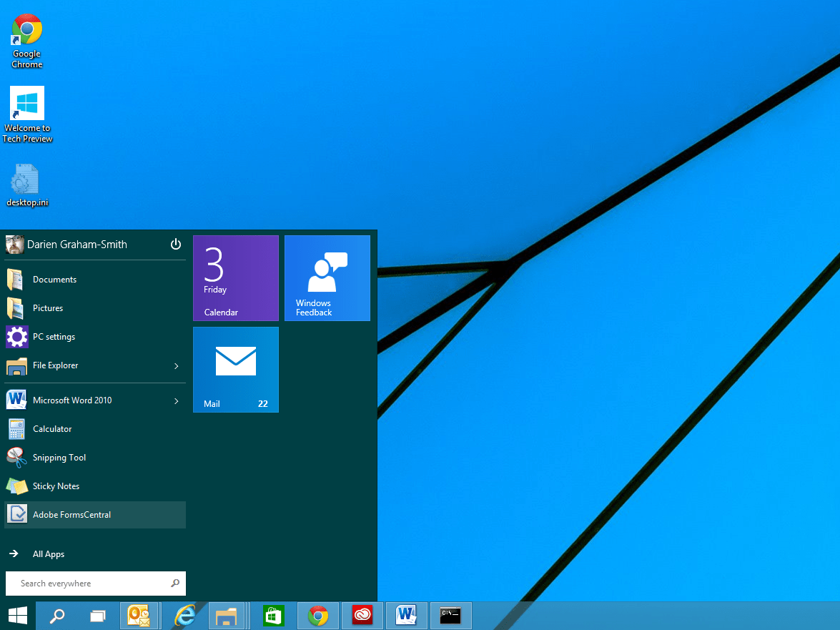The height and width of the screenshot is (630, 840).
Task: Click Darien Graham-Smith user name
Action: (77, 245)
